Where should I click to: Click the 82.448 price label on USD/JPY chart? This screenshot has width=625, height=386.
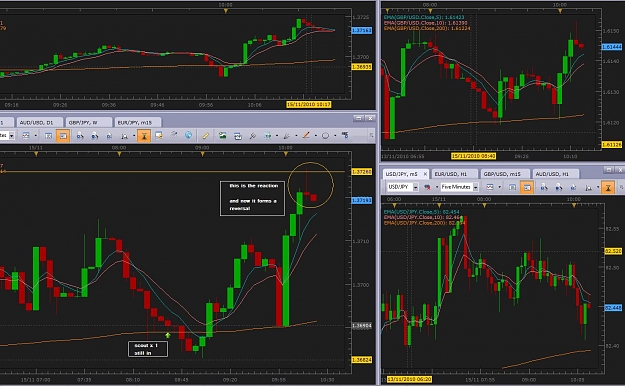tap(613, 308)
